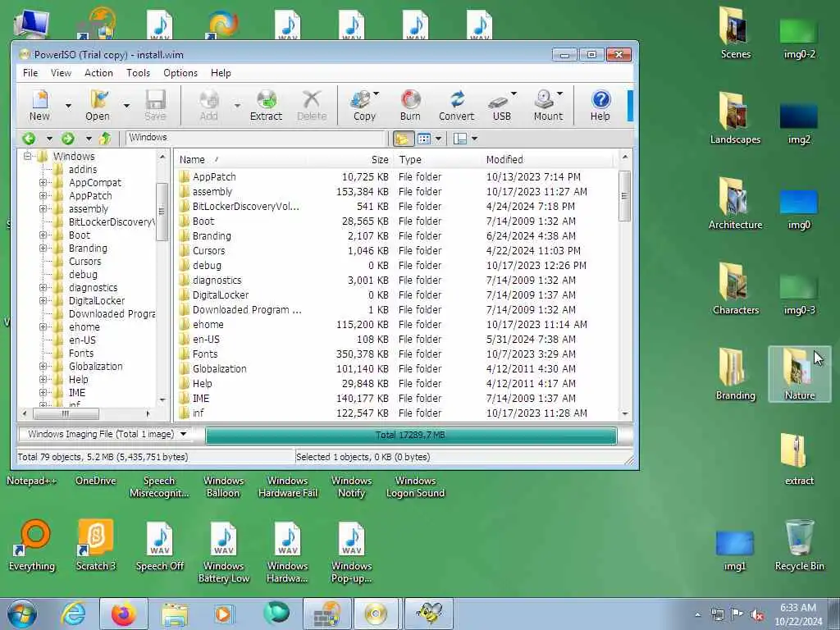Open the Help menu
This screenshot has width=840, height=630.
tap(221, 73)
